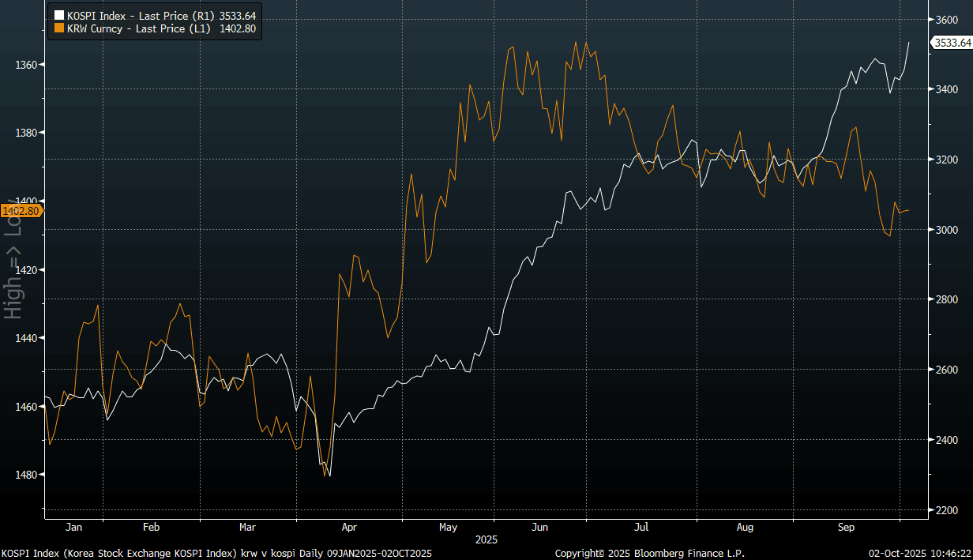Click the Jan label on the time axis
The width and height of the screenshot is (973, 560).
click(x=73, y=526)
